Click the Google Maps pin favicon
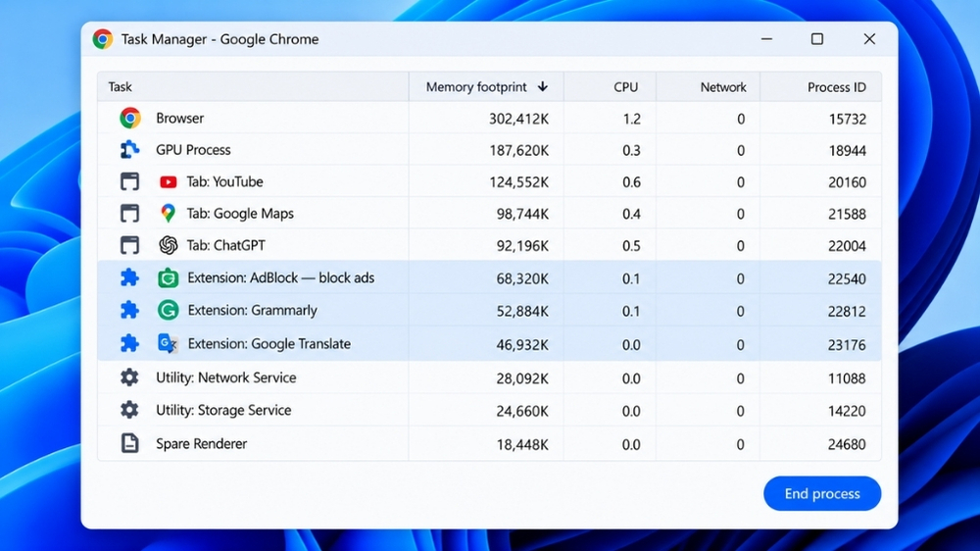 168,214
